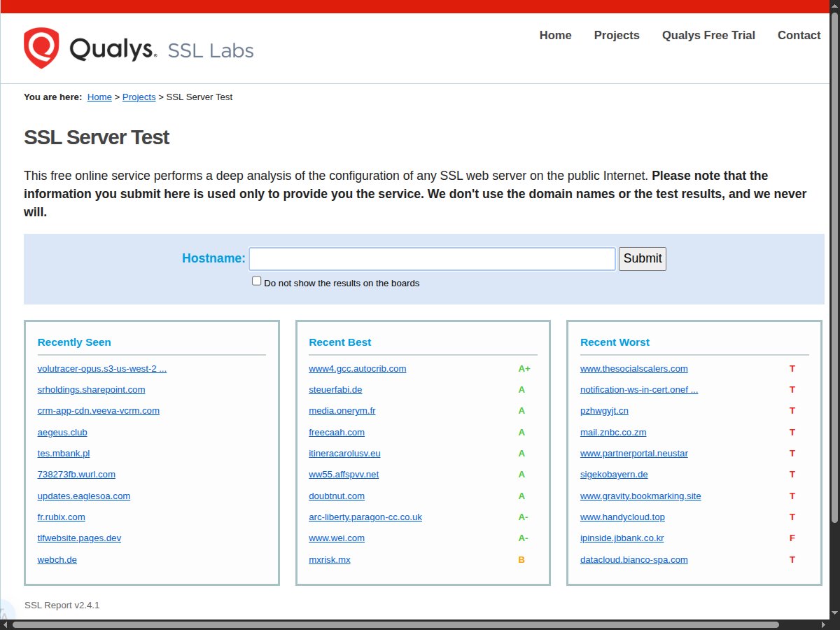This screenshot has height=630, width=840.
Task: Click the Qualys shield logo icon
Action: click(x=41, y=48)
